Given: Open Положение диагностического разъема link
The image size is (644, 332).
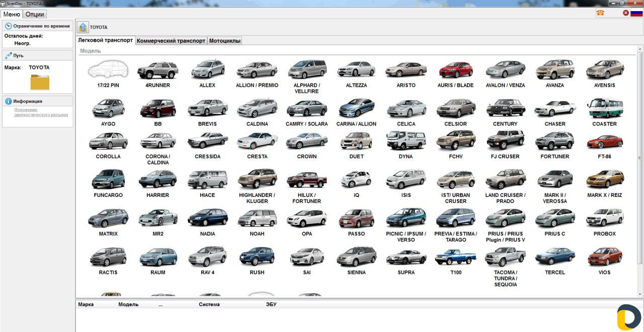Looking at the screenshot, I should point(41,112).
